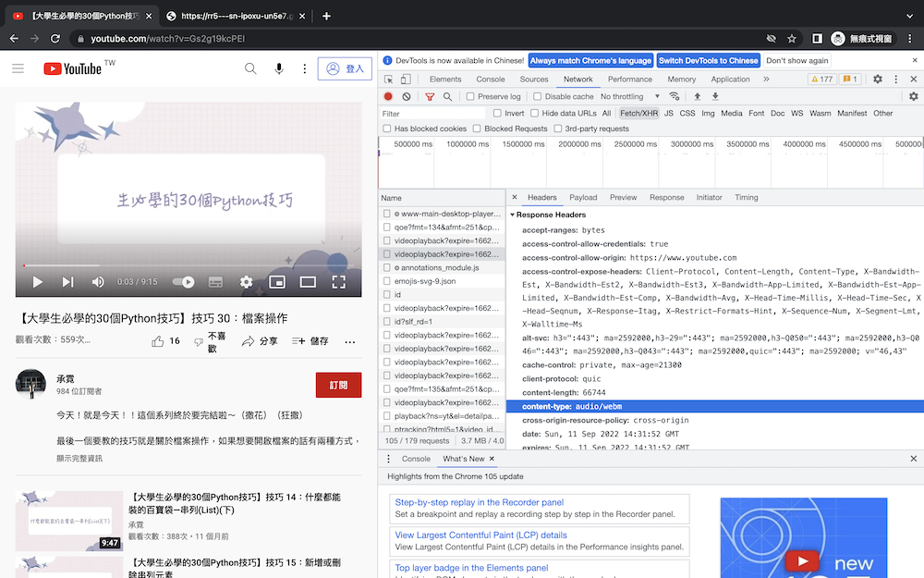
Task: Clear the network log icon
Action: tap(407, 96)
